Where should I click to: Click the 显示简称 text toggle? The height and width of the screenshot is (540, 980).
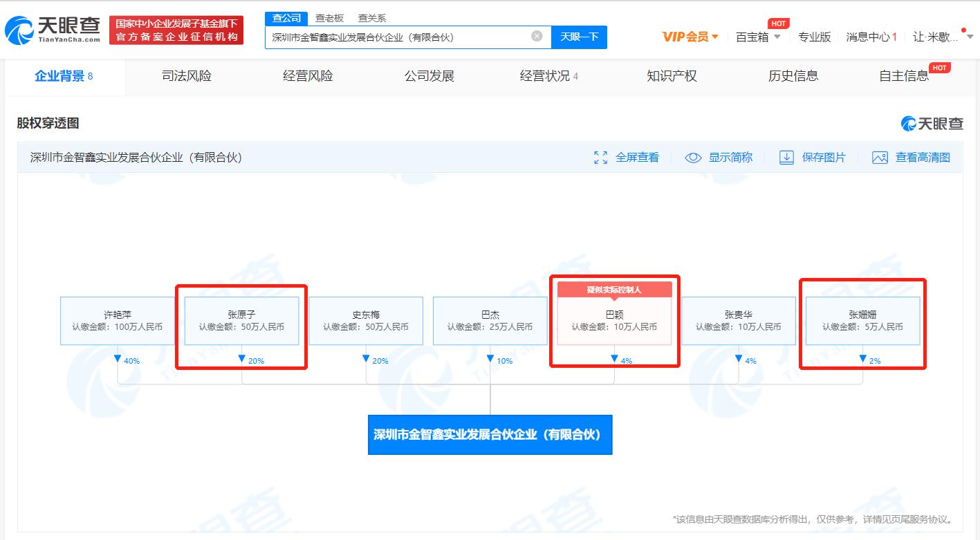click(730, 158)
